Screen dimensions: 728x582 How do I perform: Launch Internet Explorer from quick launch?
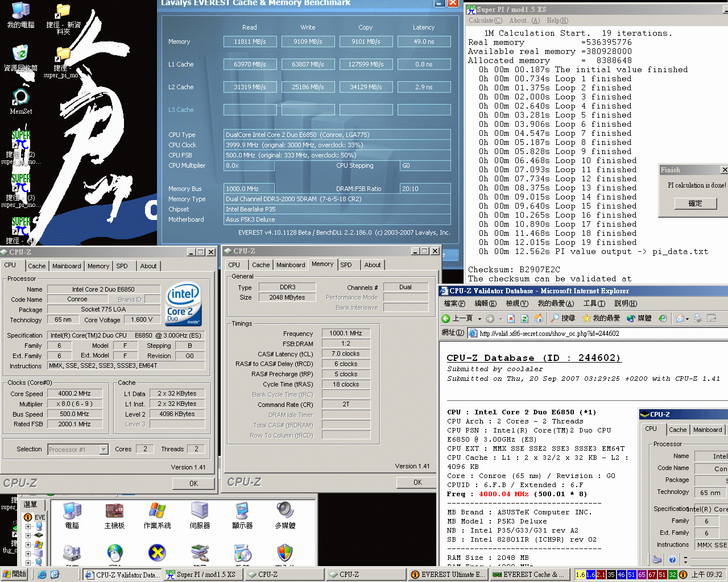[42, 575]
